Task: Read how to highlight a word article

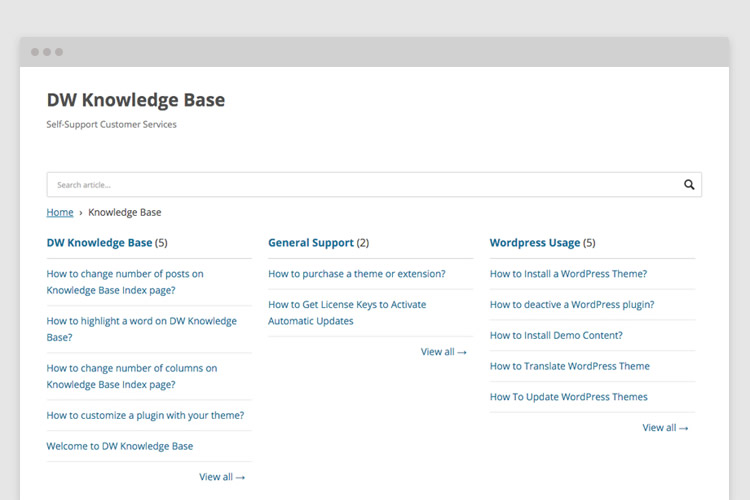Action: tap(141, 329)
